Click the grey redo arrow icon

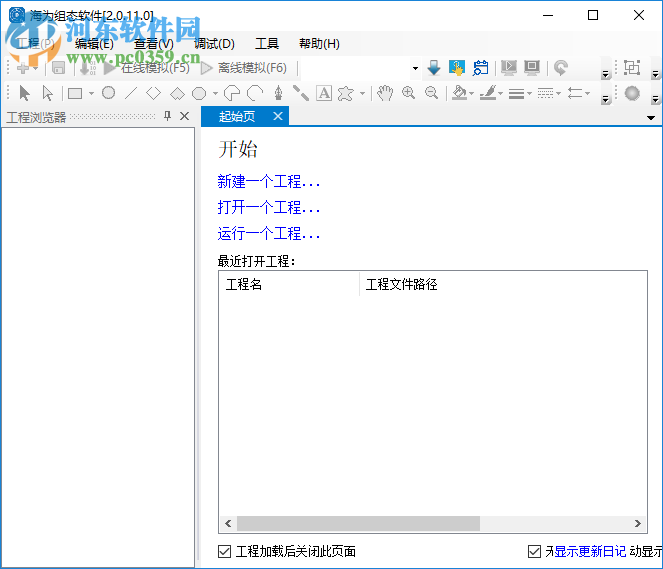pos(561,68)
